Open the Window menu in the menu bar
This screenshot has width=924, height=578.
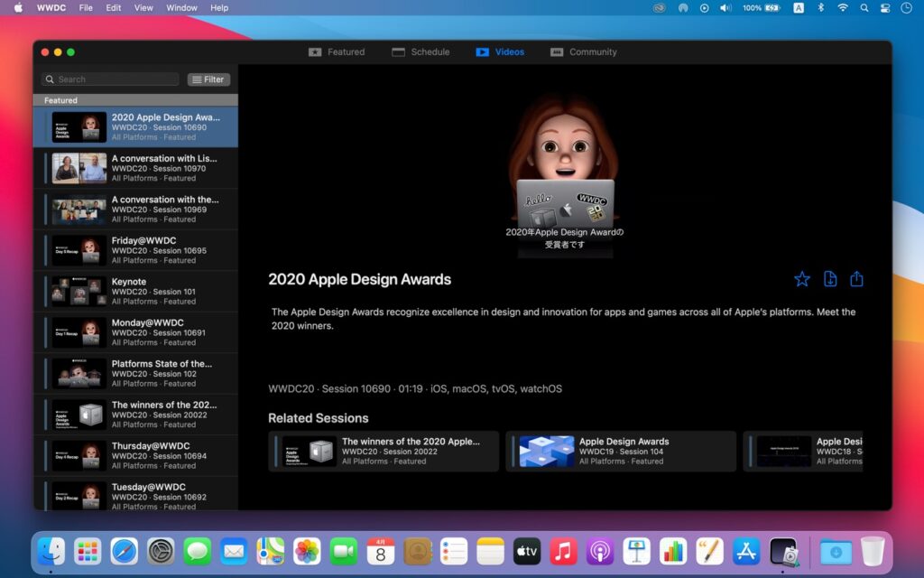click(181, 7)
